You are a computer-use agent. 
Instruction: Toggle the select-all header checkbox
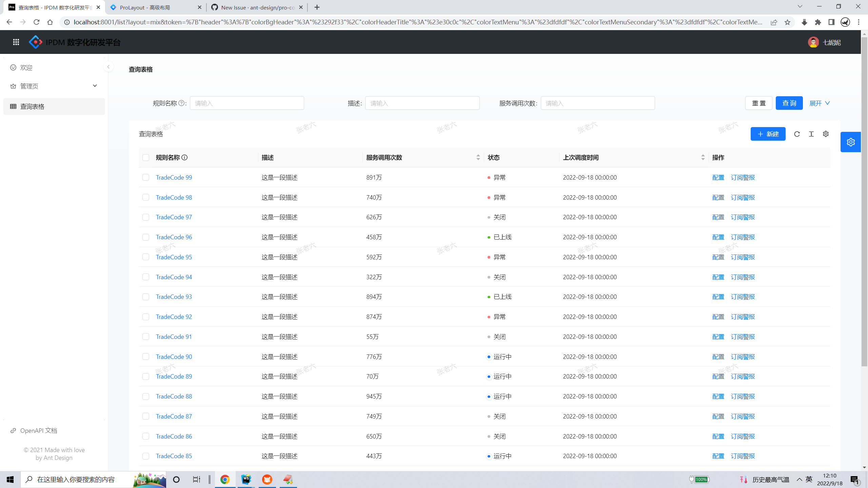tap(146, 158)
